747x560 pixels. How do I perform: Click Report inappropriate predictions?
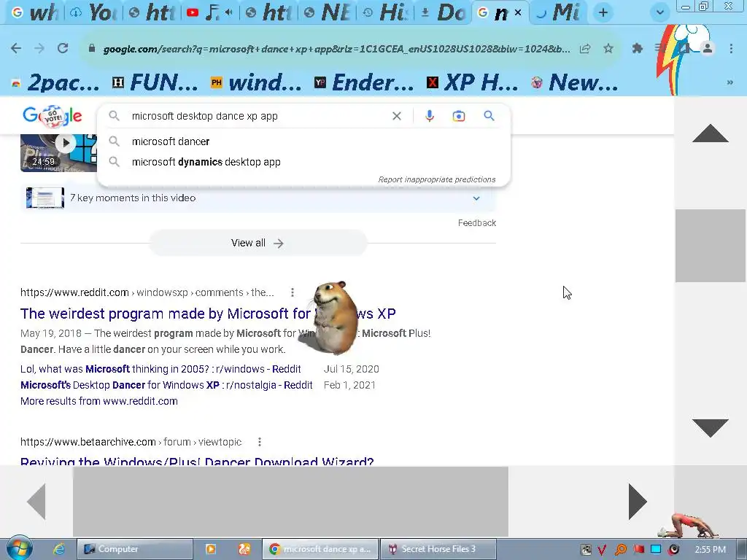[x=437, y=179]
